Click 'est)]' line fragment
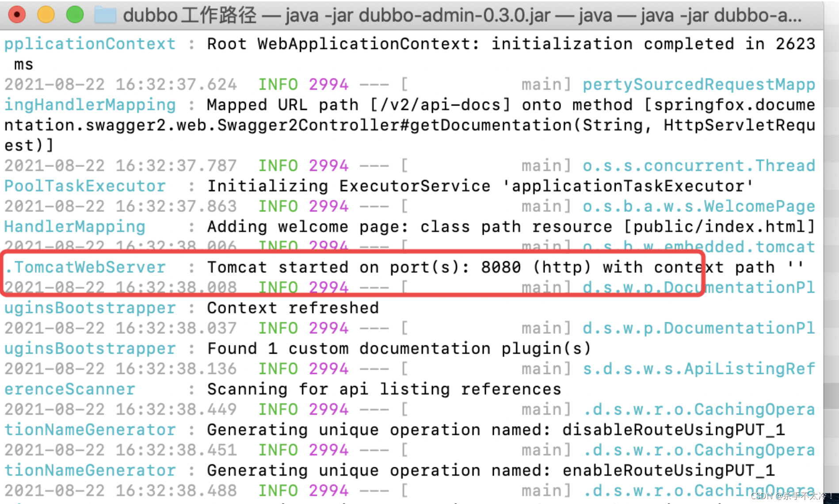Image resolution: width=839 pixels, height=504 pixels. pyautogui.click(x=29, y=145)
